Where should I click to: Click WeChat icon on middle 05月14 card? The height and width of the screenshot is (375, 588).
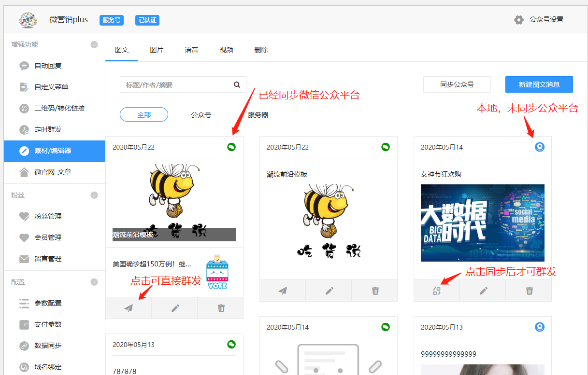[x=386, y=327]
